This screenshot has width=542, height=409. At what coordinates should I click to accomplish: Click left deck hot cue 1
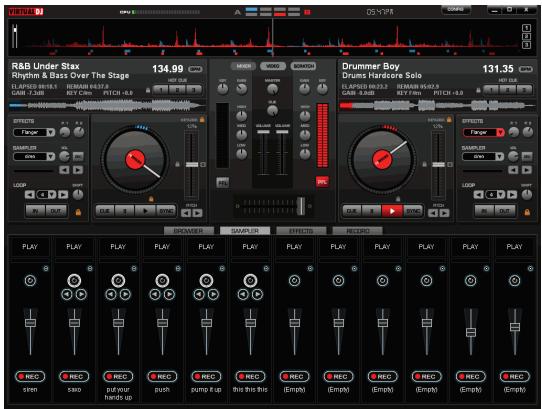[x=160, y=90]
